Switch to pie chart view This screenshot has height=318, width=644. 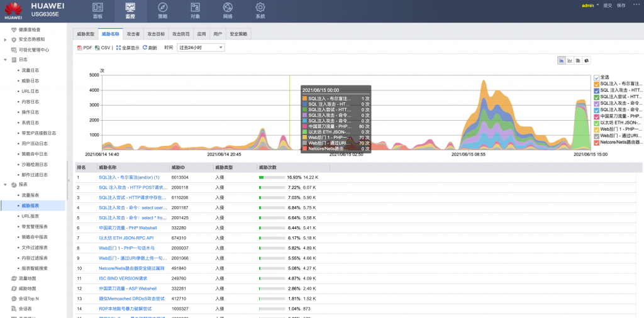pos(587,61)
